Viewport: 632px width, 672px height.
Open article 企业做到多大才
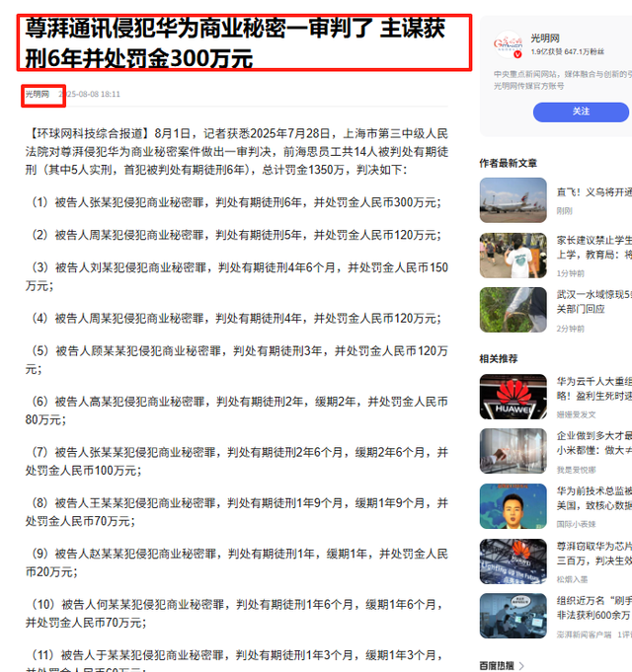click(x=593, y=443)
